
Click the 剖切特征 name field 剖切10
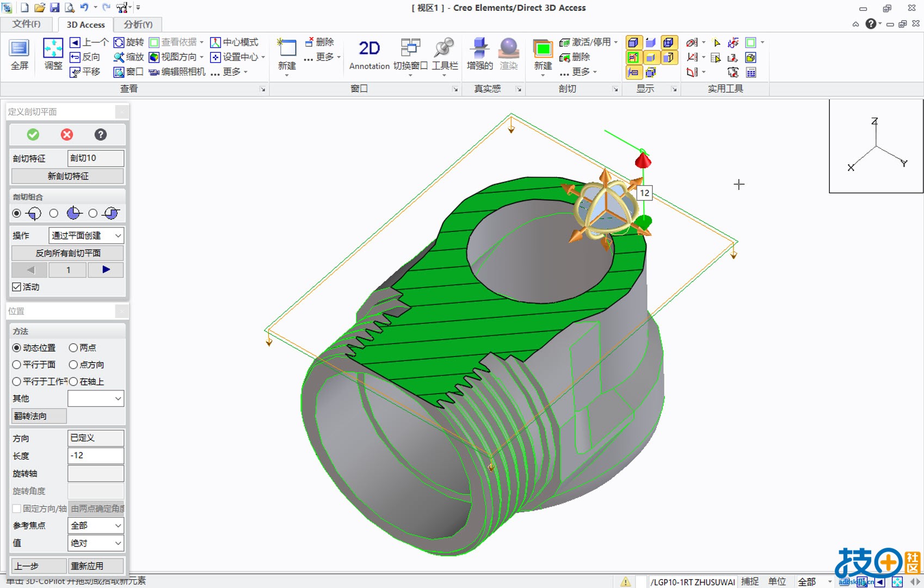click(x=96, y=158)
